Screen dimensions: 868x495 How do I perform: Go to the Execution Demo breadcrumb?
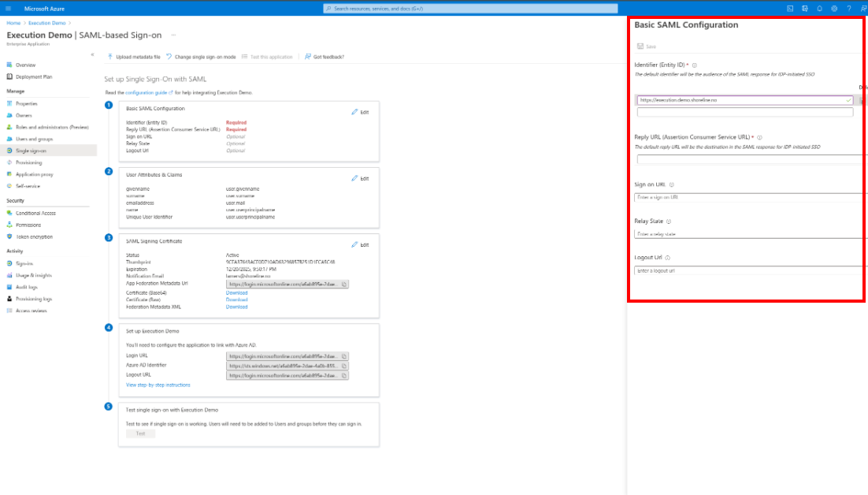click(47, 23)
